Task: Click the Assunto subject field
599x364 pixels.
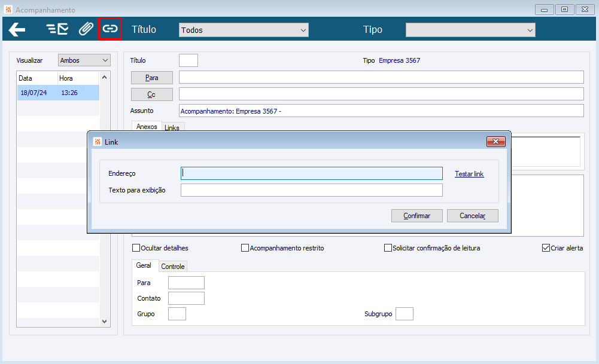Action: click(x=381, y=111)
